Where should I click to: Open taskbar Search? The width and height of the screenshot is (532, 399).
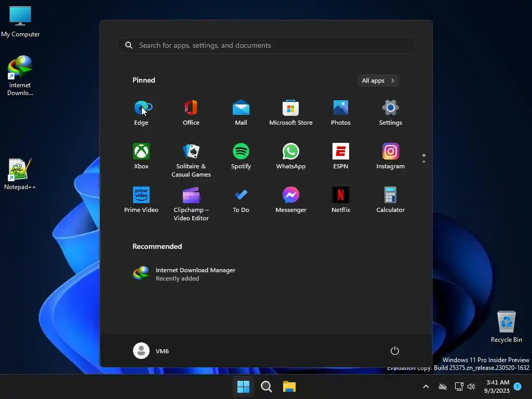[x=267, y=387]
